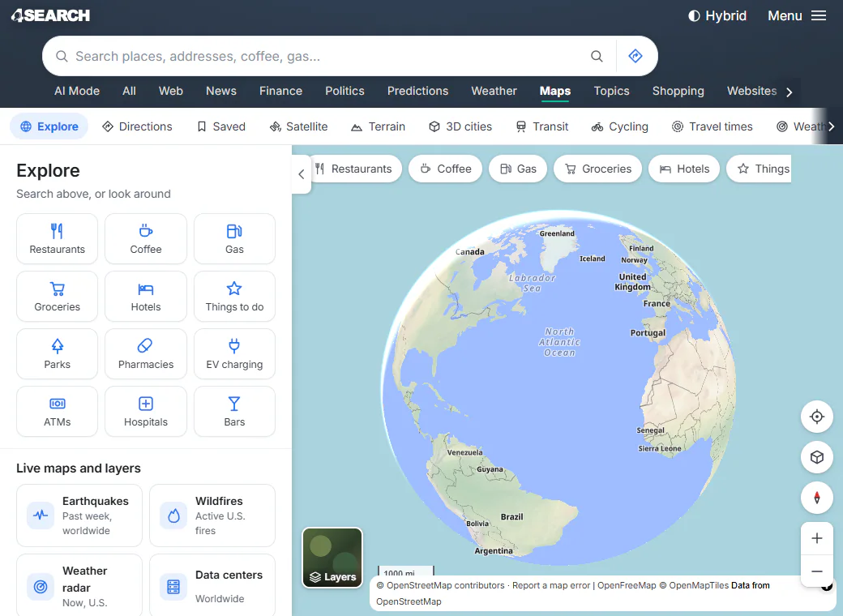Select the Gas category card
843x616 pixels.
pos(234,238)
